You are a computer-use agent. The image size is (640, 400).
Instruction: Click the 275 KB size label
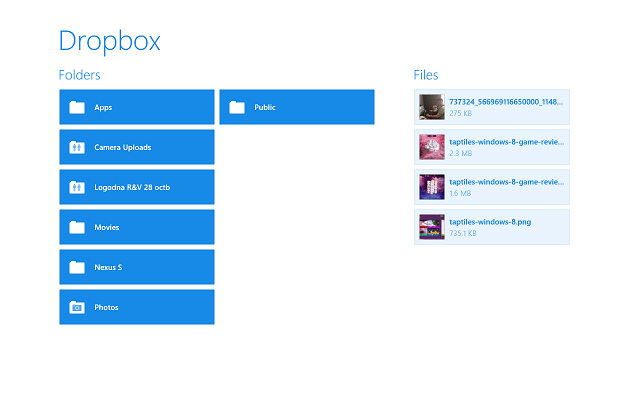(x=460, y=113)
